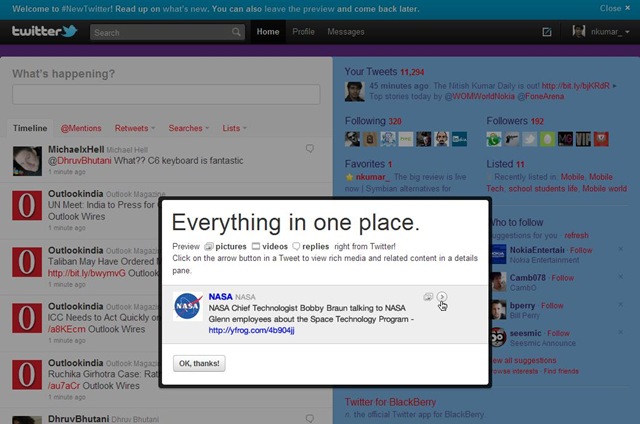Click the "What's happening?" tweet box
The width and height of the screenshot is (640, 424).
(166, 95)
